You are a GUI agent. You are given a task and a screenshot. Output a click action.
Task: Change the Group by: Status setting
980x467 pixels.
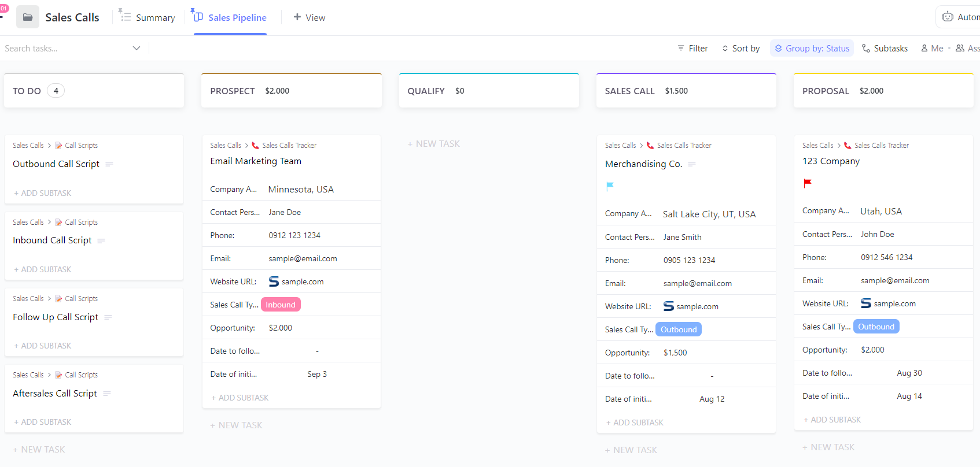(x=812, y=49)
